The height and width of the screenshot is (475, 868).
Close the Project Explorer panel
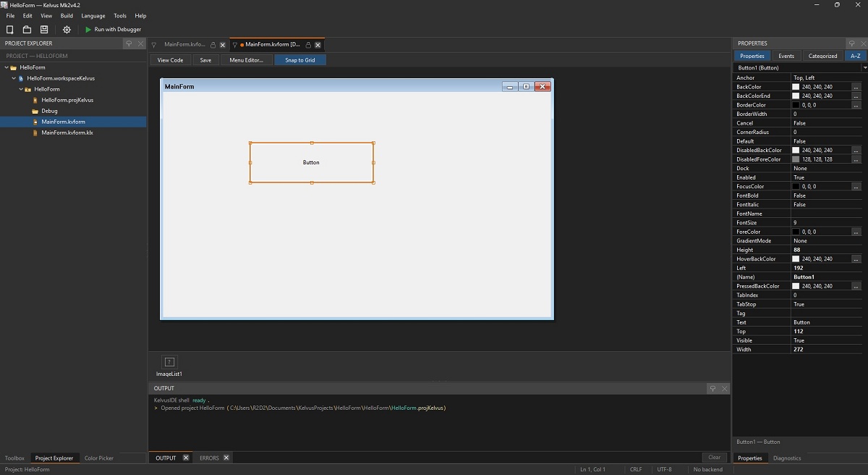[x=140, y=43]
